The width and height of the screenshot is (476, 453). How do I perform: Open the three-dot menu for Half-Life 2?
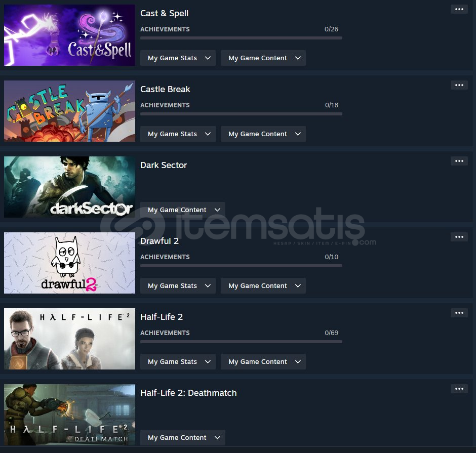tap(459, 312)
